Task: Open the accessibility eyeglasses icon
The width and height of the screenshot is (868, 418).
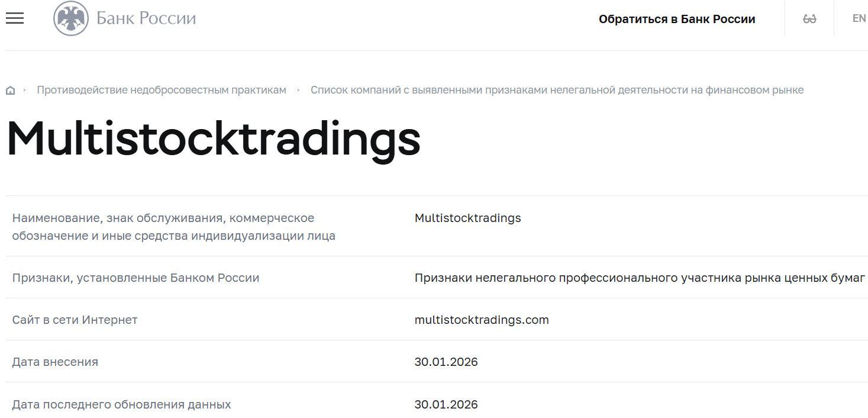Action: point(809,18)
